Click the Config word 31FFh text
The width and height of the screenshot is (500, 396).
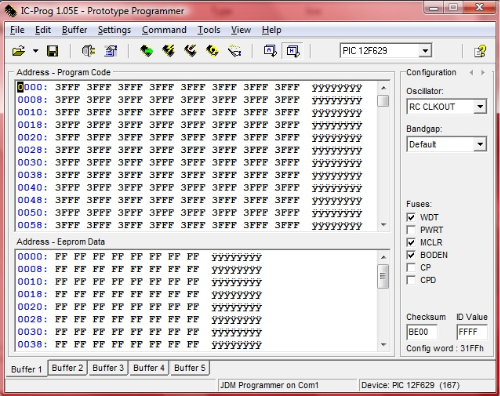point(445,348)
